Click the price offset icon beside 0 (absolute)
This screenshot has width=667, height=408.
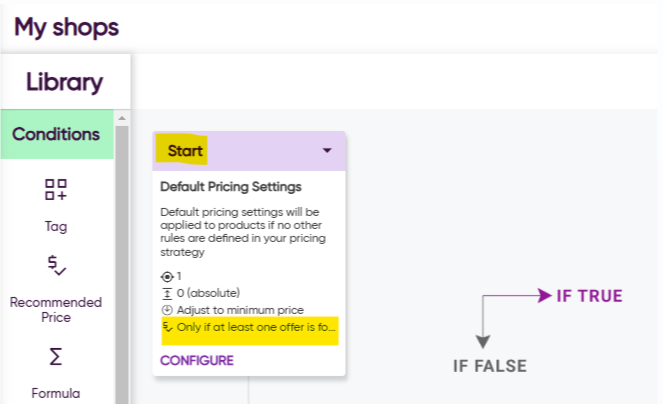pyautogui.click(x=167, y=293)
